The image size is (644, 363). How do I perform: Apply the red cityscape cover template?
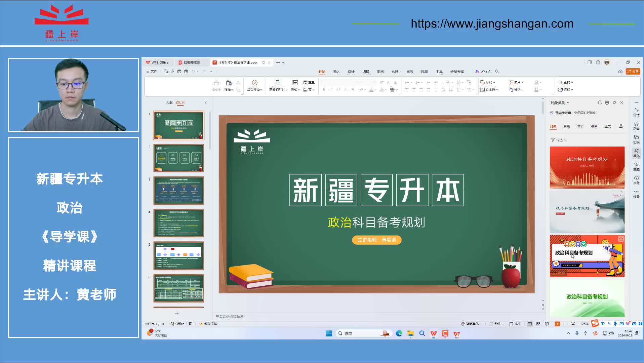pos(587,167)
